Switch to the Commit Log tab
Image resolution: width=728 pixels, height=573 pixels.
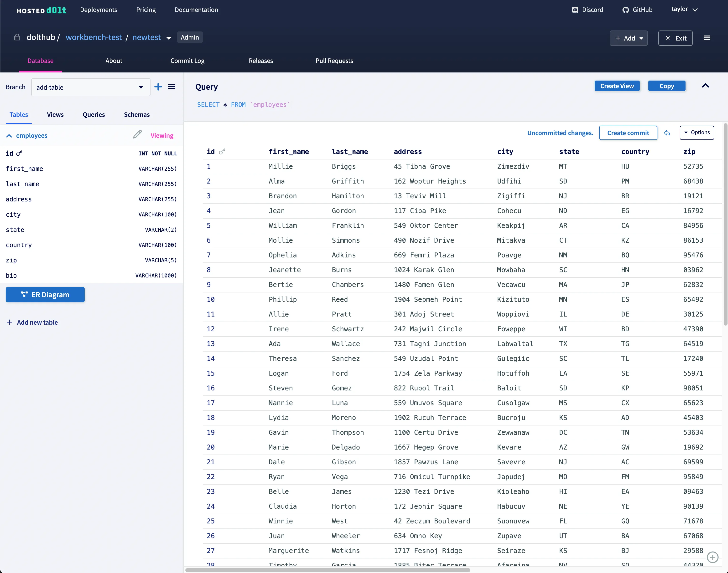pos(187,61)
